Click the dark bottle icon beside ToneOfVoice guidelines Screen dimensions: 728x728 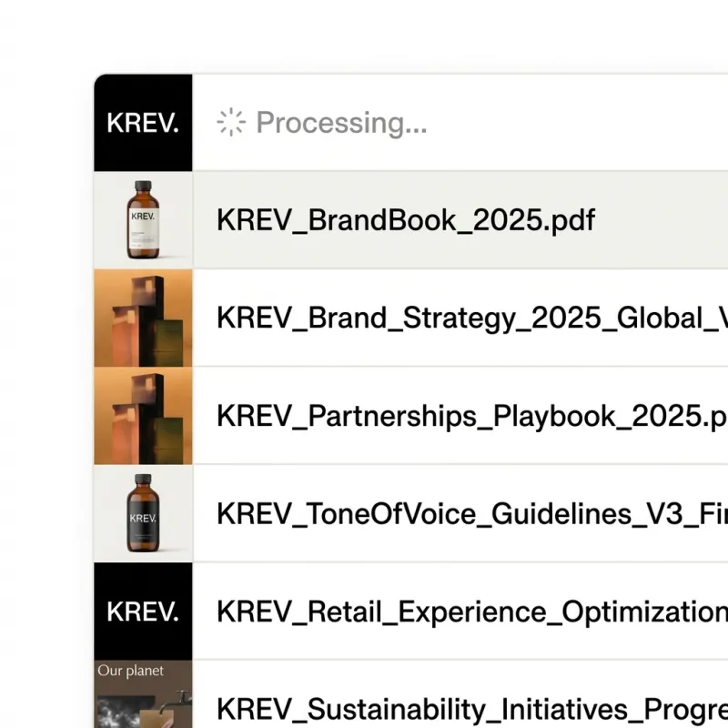coord(143,512)
